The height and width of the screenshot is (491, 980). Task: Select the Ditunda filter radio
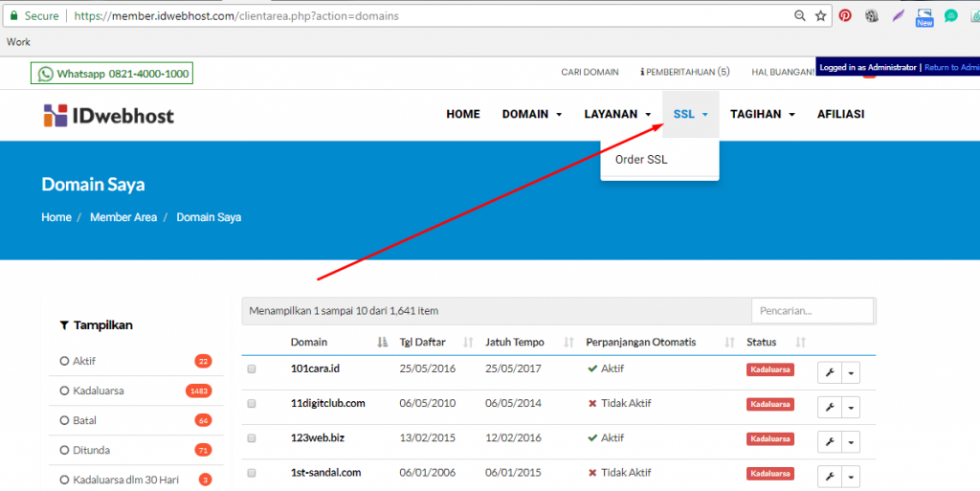coord(64,451)
